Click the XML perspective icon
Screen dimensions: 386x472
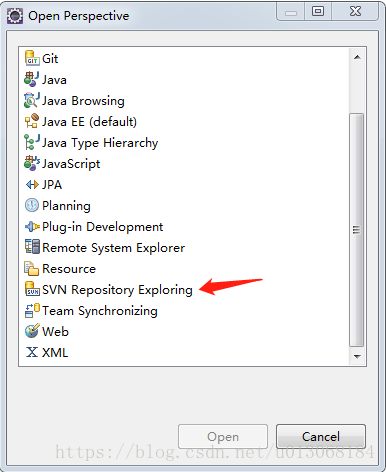point(32,352)
